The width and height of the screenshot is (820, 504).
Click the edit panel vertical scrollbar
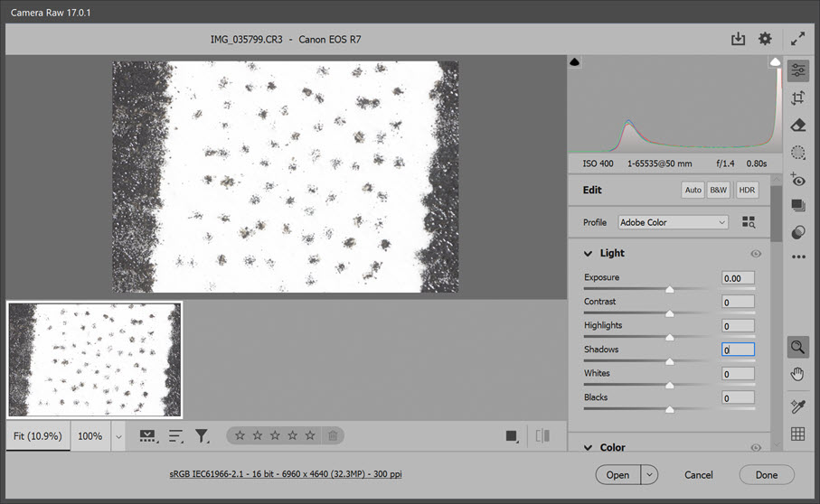pos(777,214)
